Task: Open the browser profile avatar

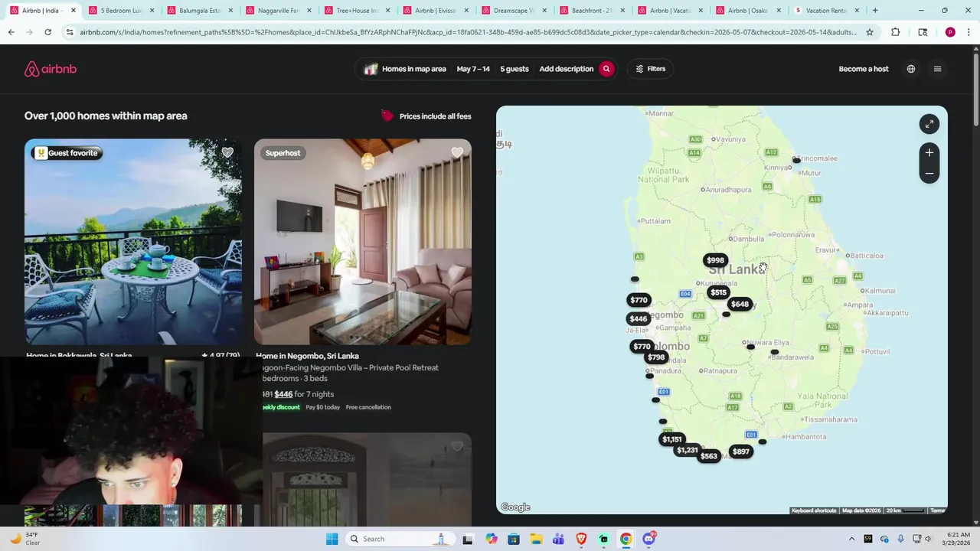Action: point(950,32)
